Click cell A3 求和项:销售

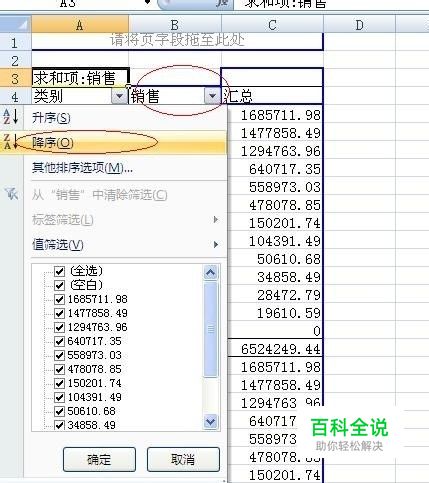point(80,78)
